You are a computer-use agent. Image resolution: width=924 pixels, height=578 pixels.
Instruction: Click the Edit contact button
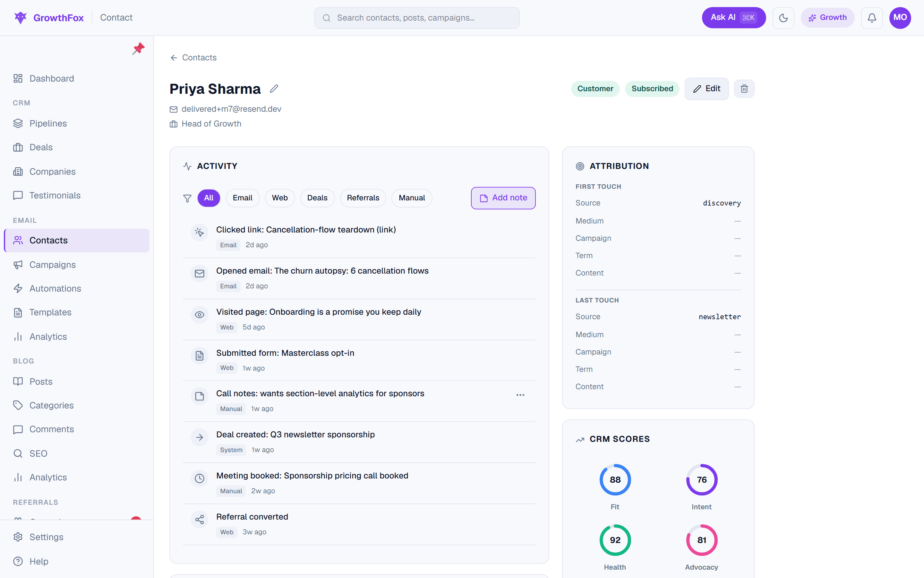click(x=706, y=89)
